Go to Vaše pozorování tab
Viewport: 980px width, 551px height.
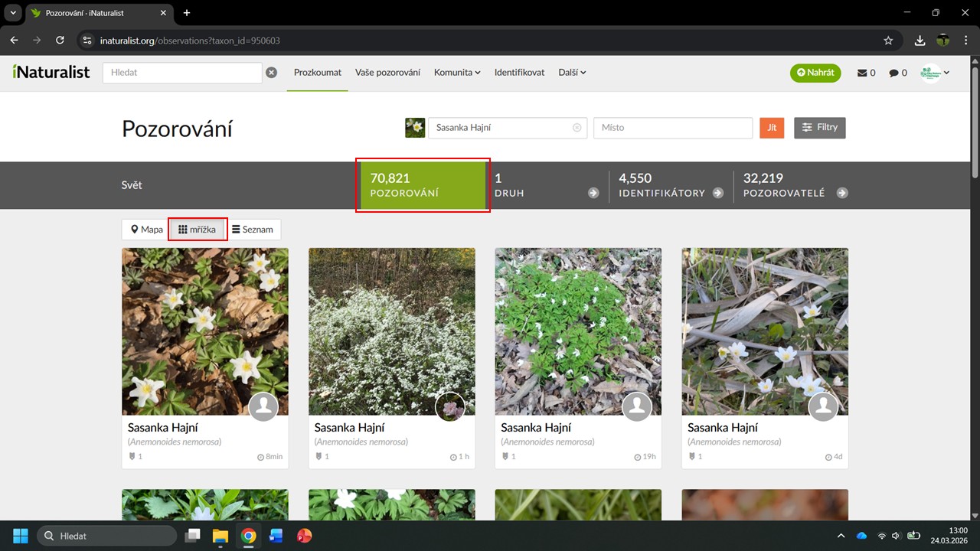click(x=387, y=73)
